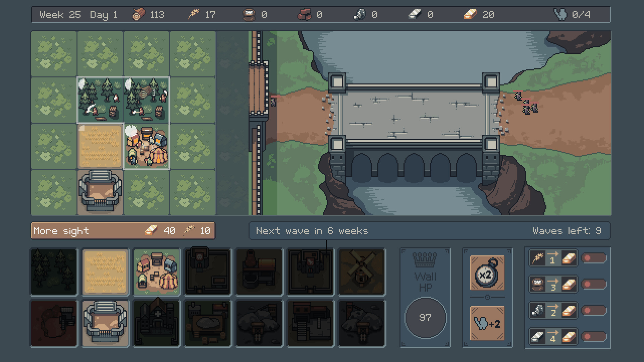This screenshot has height=362, width=644.
Task: Select the camp village tile in build palette
Action: coord(157,272)
